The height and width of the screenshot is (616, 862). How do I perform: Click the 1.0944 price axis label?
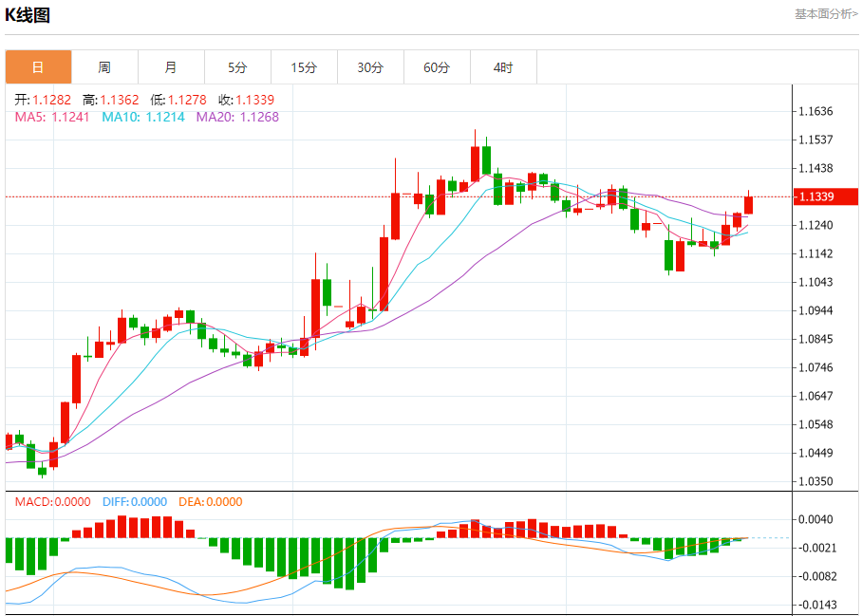815,311
